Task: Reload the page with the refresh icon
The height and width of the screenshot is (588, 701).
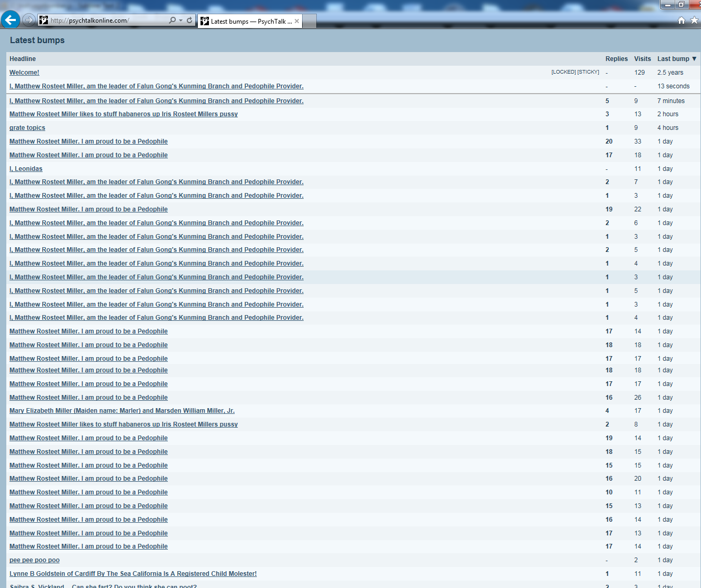Action: (x=189, y=21)
